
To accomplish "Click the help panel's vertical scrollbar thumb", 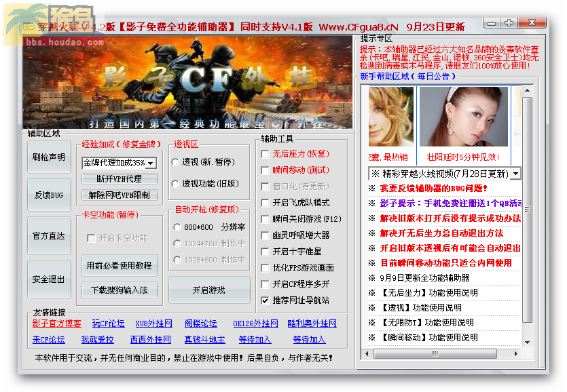I will (x=527, y=210).
